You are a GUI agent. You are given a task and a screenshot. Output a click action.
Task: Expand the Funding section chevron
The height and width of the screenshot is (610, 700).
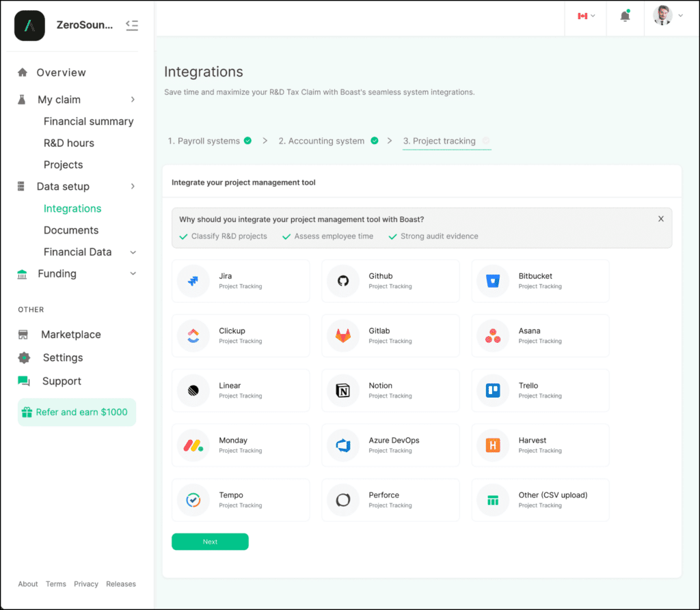click(133, 274)
